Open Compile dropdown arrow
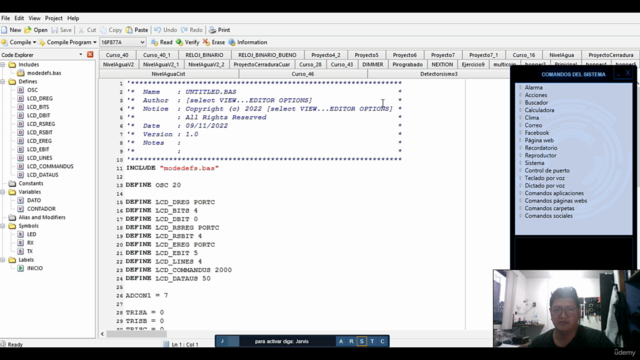 point(34,42)
